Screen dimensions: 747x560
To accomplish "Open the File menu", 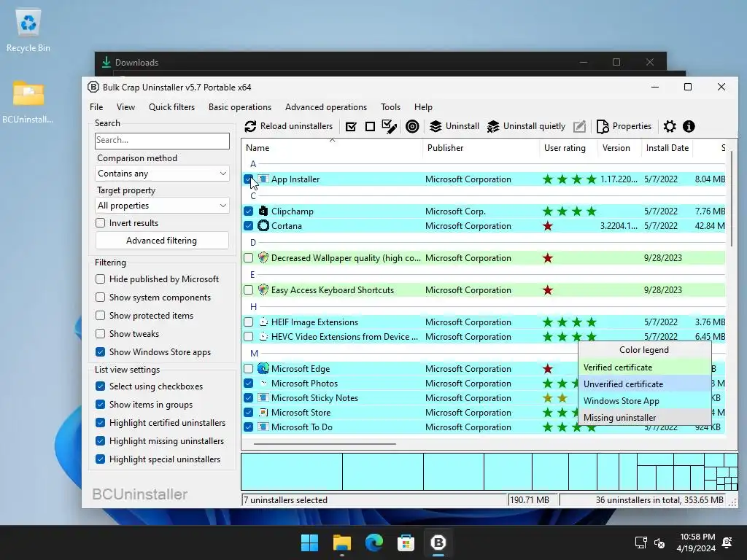I will point(96,107).
